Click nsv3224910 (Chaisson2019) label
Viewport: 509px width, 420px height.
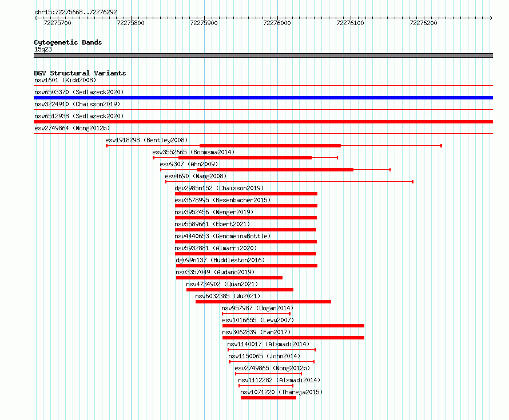click(x=77, y=104)
